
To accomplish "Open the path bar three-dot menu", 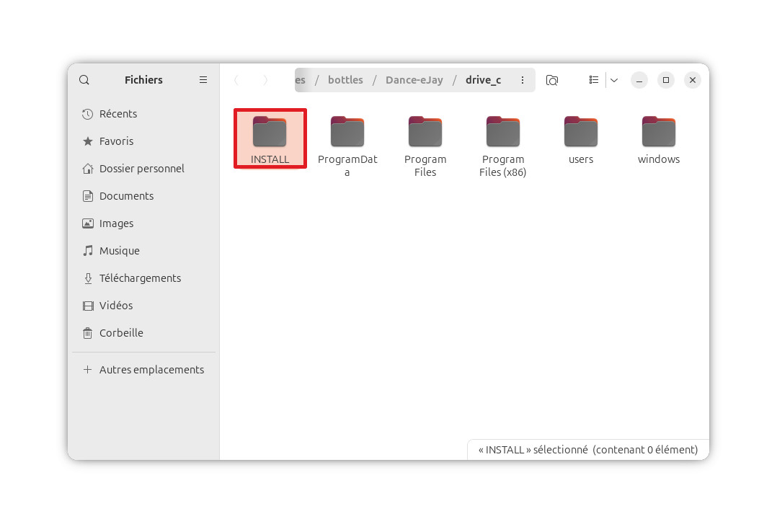I will [x=523, y=80].
